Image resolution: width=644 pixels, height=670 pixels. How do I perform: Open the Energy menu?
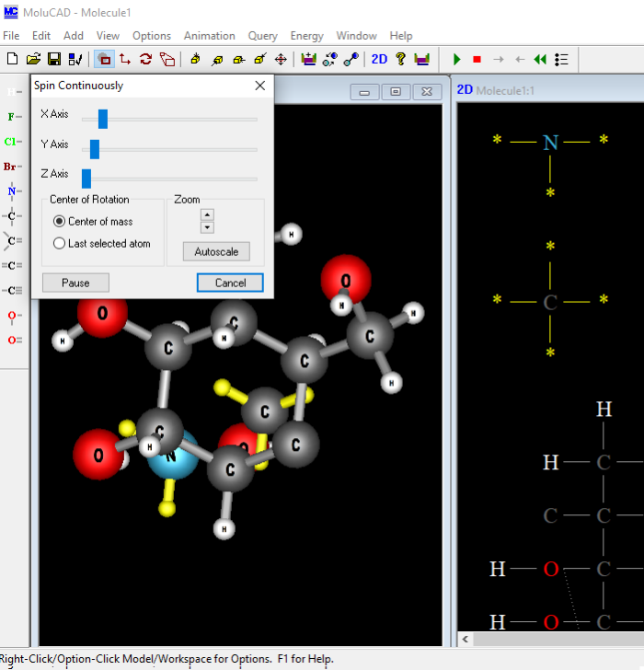pos(306,36)
